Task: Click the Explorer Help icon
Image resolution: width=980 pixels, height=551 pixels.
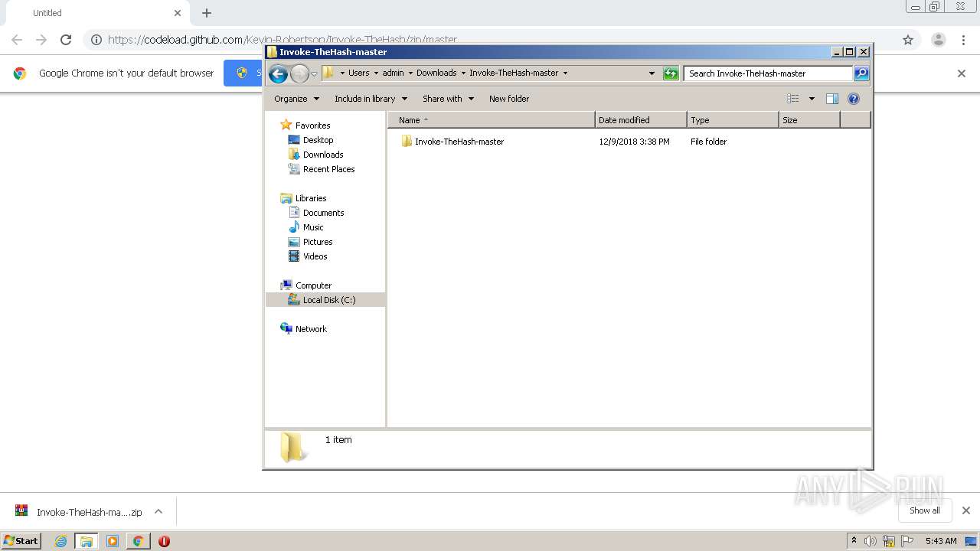Action: tap(854, 99)
